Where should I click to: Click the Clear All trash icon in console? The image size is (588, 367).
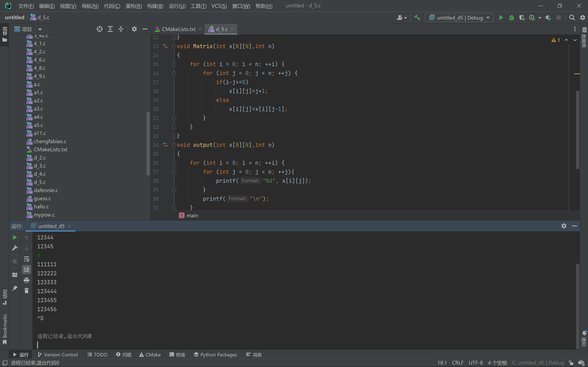click(x=27, y=291)
